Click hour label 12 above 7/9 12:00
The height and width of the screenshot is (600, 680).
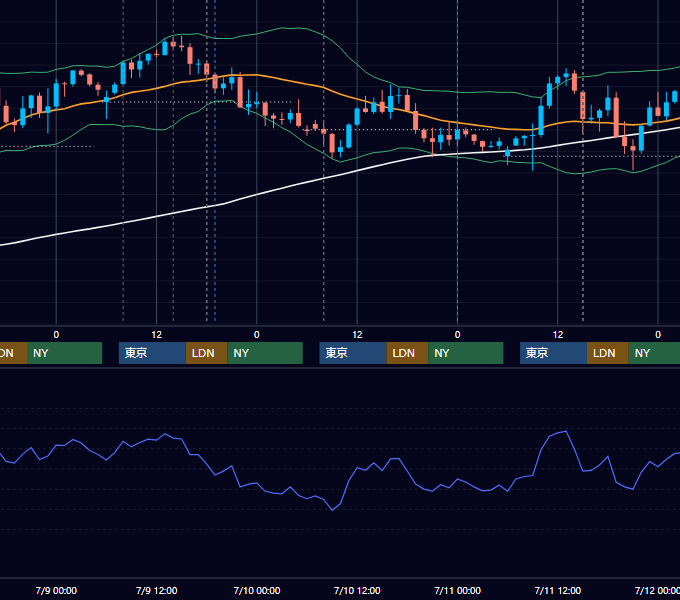[157, 335]
